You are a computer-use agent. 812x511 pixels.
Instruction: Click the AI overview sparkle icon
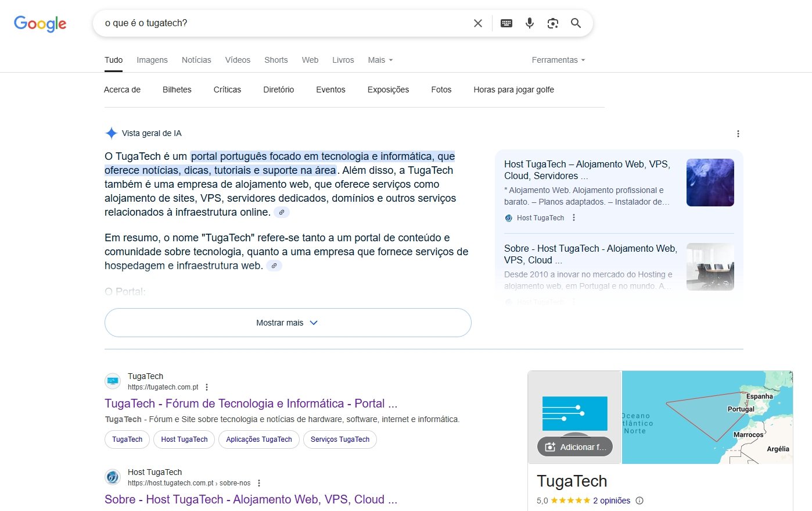111,133
